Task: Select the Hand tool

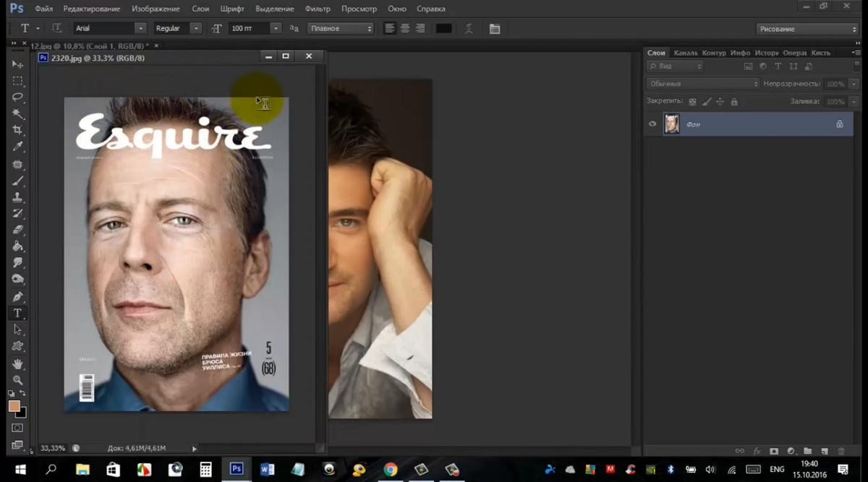Action: (x=18, y=364)
